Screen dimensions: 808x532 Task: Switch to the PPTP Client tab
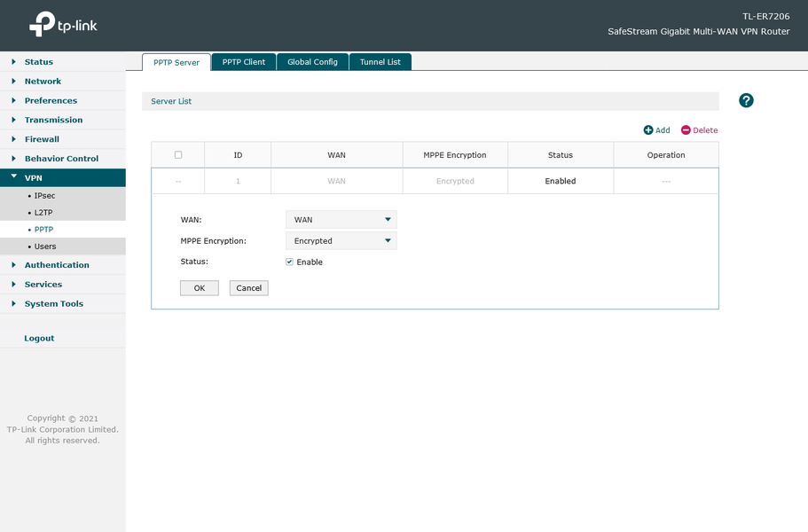pos(244,62)
